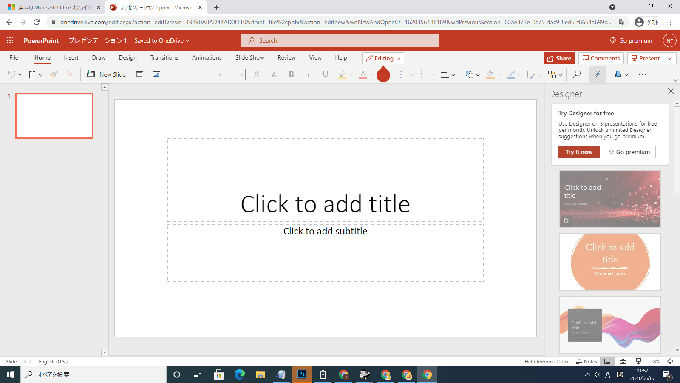Open the app launcher waffle icon
680x383 pixels.
pos(10,40)
